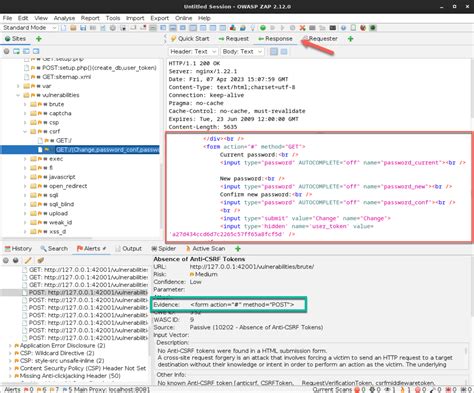Switch to the Request tab
The width and height of the screenshot is (474, 393).
click(234, 39)
